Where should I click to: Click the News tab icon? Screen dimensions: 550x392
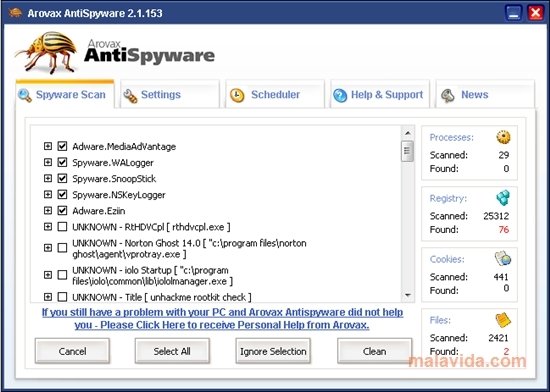448,95
